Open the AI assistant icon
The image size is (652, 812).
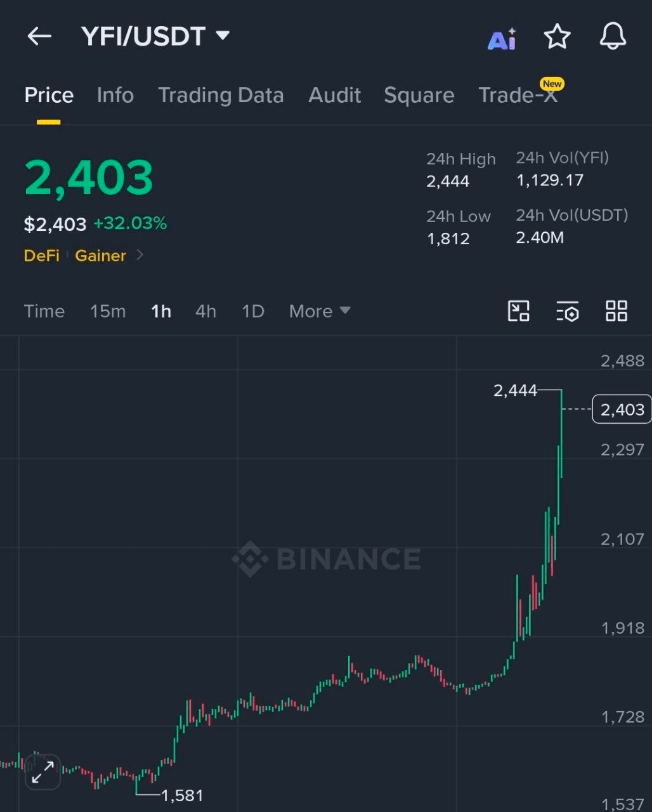click(502, 39)
